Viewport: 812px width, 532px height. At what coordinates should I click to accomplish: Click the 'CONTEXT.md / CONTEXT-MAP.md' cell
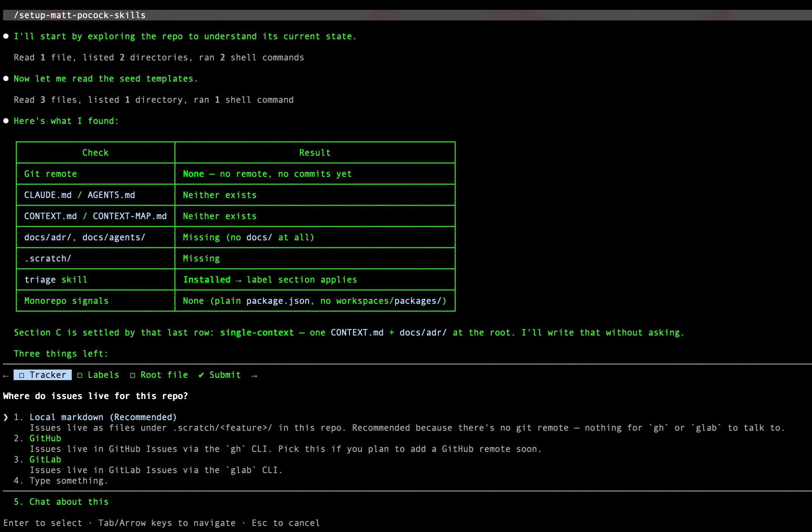coord(96,216)
